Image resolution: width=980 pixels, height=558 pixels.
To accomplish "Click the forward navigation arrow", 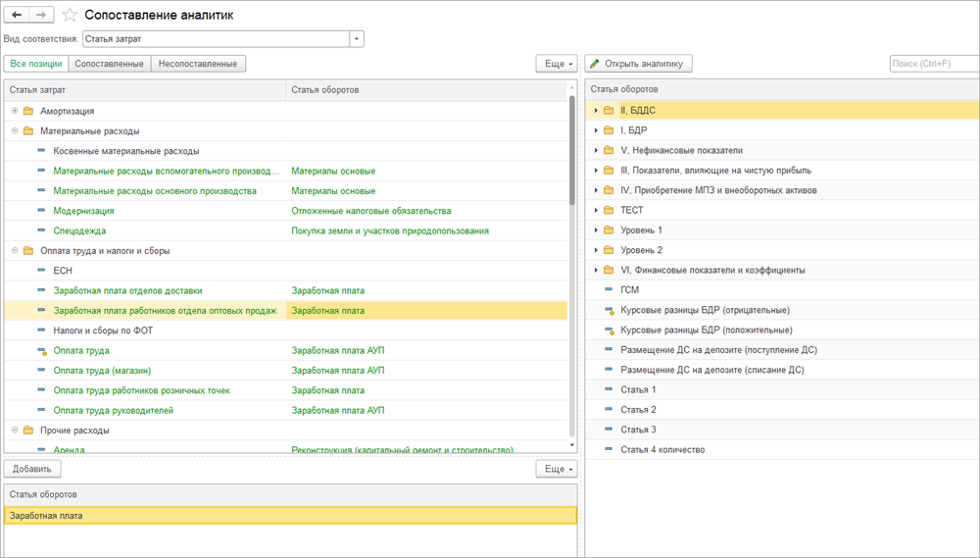I will (x=42, y=15).
